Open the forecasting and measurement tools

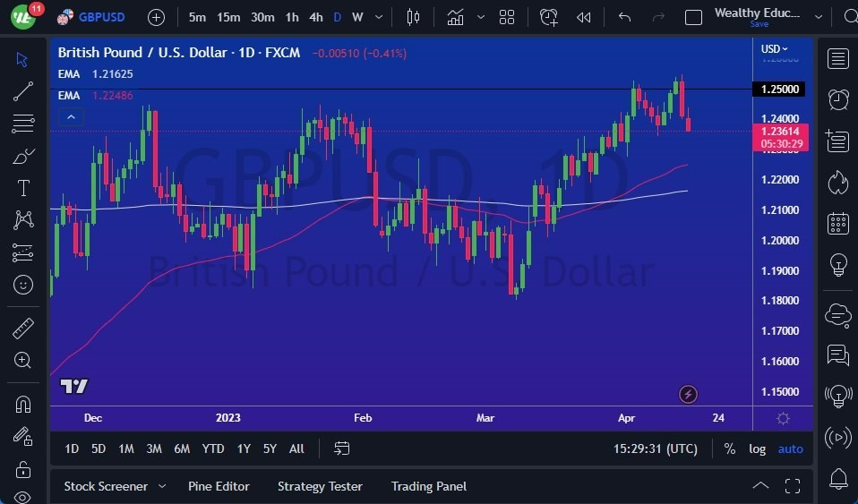23,252
